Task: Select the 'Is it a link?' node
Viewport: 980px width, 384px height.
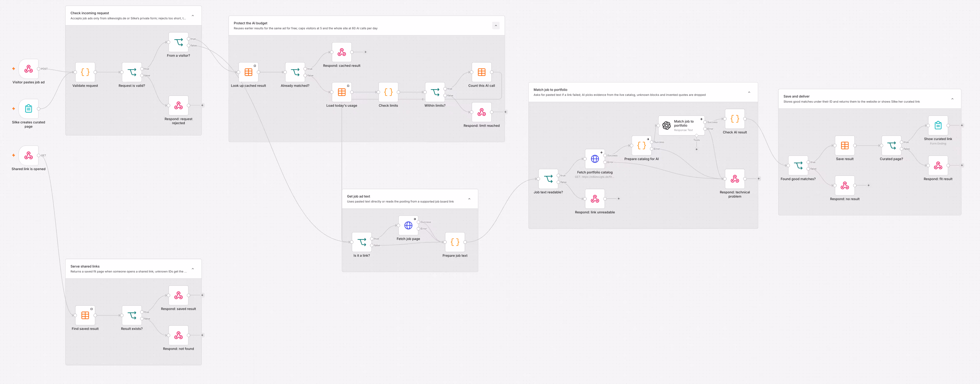Action: pyautogui.click(x=362, y=242)
